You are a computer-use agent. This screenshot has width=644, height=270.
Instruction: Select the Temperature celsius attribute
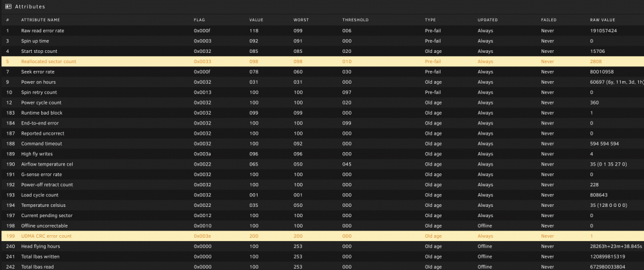(x=43, y=206)
